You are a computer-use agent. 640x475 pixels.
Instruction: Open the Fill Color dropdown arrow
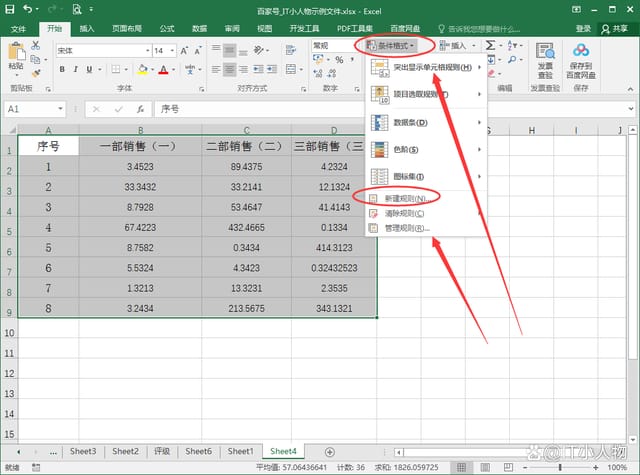coord(152,70)
